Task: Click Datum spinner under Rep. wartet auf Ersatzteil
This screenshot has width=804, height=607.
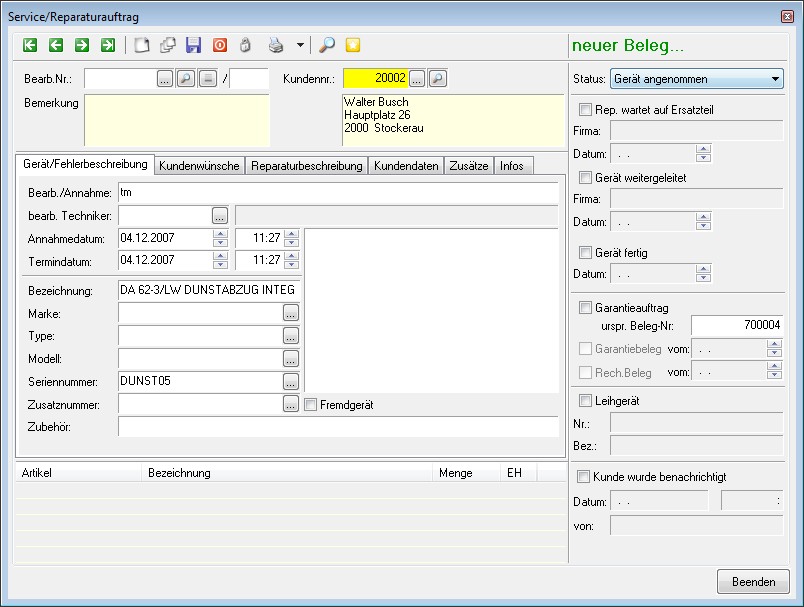Action: [704, 153]
